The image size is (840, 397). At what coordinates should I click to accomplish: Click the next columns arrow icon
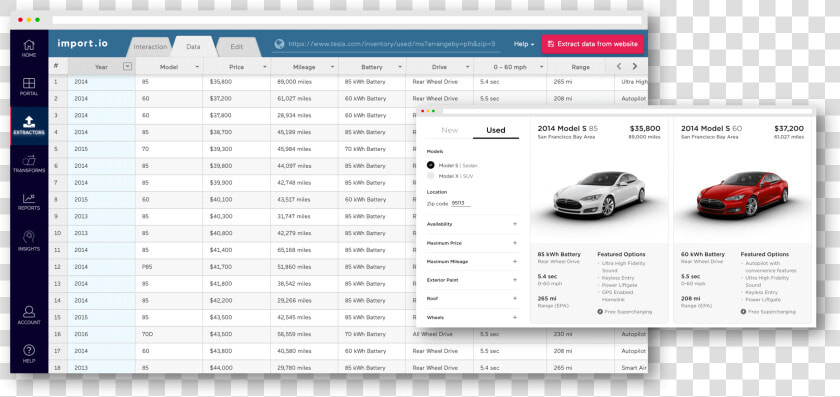tap(635, 66)
